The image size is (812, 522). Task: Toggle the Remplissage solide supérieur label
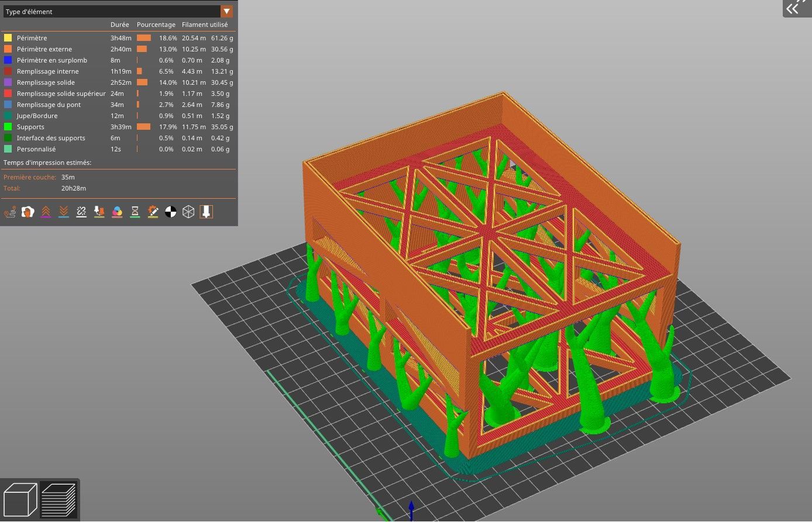[x=61, y=94]
